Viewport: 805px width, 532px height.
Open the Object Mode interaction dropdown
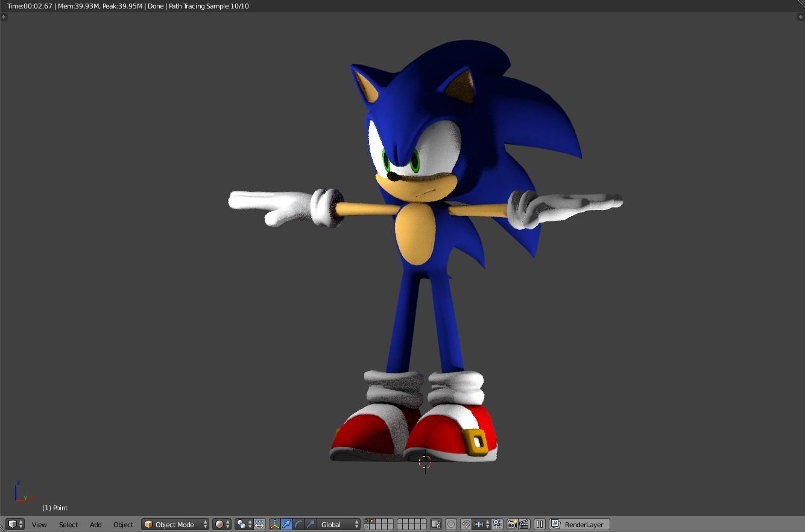click(x=175, y=524)
